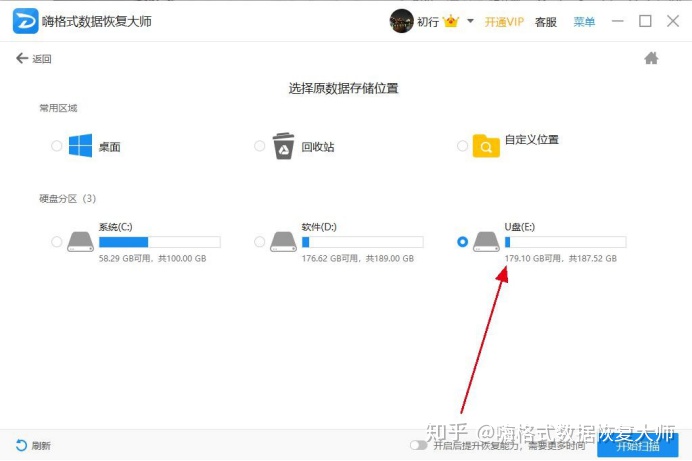The width and height of the screenshot is (692, 461).
Task: Click the 系统(C:) drive icon
Action: (x=80, y=242)
